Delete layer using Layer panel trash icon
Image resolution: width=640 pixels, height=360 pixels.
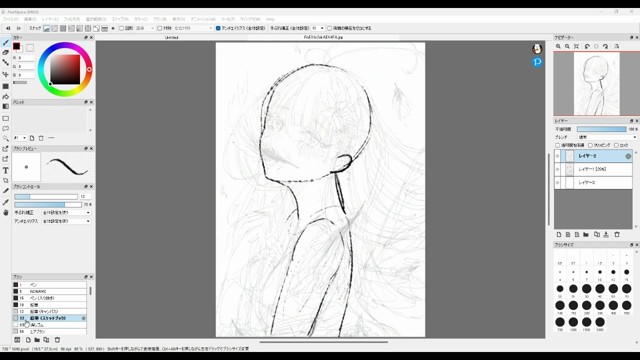(x=617, y=235)
